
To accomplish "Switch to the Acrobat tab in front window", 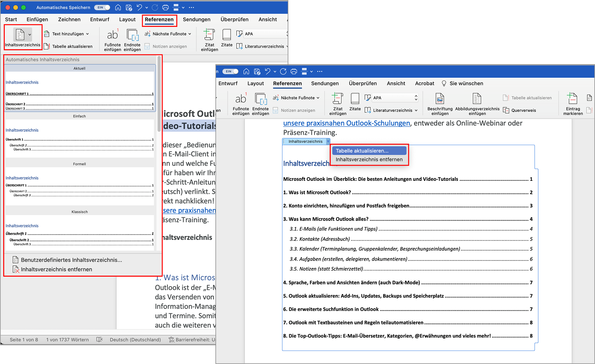I will point(424,83).
